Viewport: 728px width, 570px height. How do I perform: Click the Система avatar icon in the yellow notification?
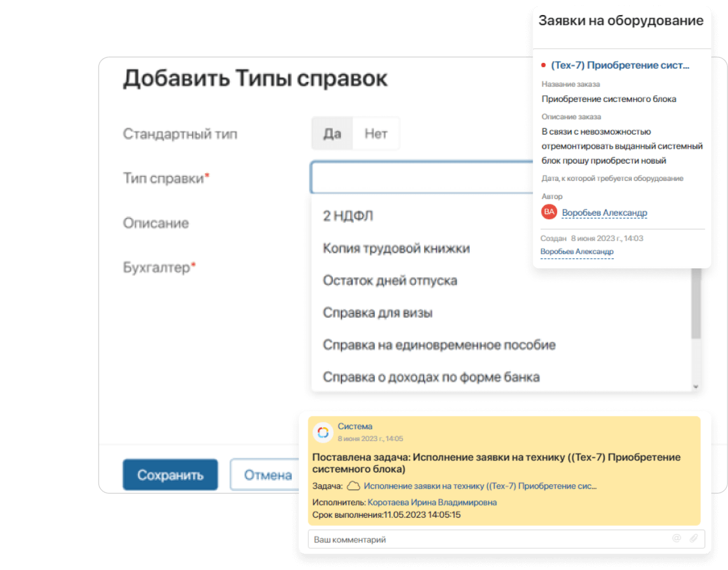point(323,432)
